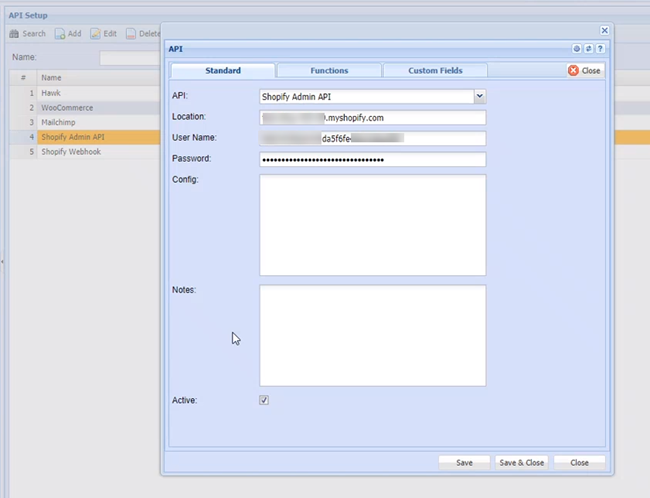
Task: Switch to the Functions tab
Action: point(329,71)
